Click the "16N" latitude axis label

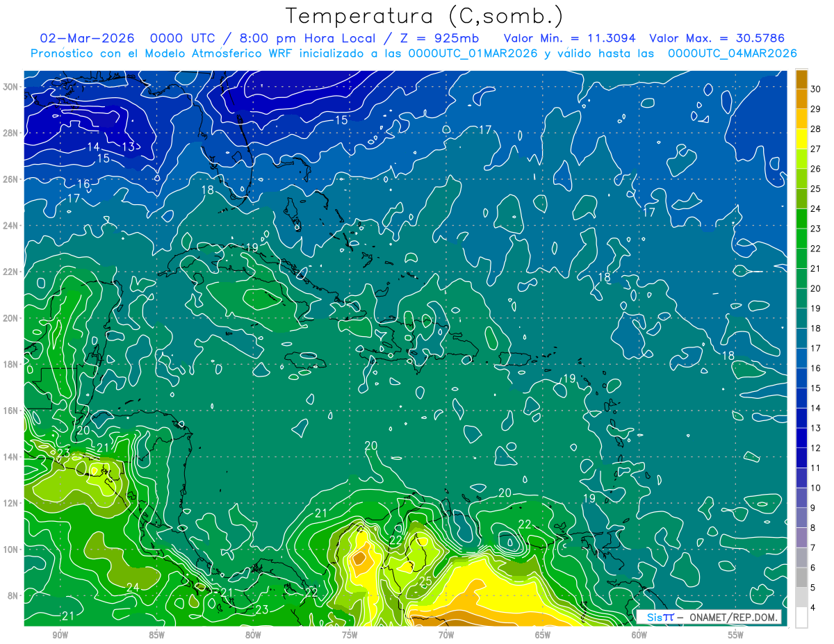click(10, 411)
